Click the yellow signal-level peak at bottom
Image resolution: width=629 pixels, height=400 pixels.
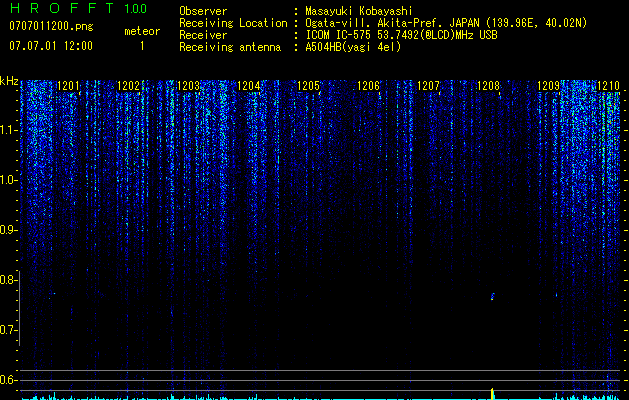tap(493, 394)
